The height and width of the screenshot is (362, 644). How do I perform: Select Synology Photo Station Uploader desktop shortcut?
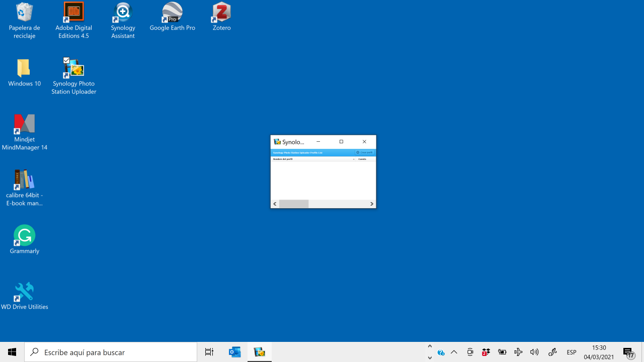coord(73,76)
